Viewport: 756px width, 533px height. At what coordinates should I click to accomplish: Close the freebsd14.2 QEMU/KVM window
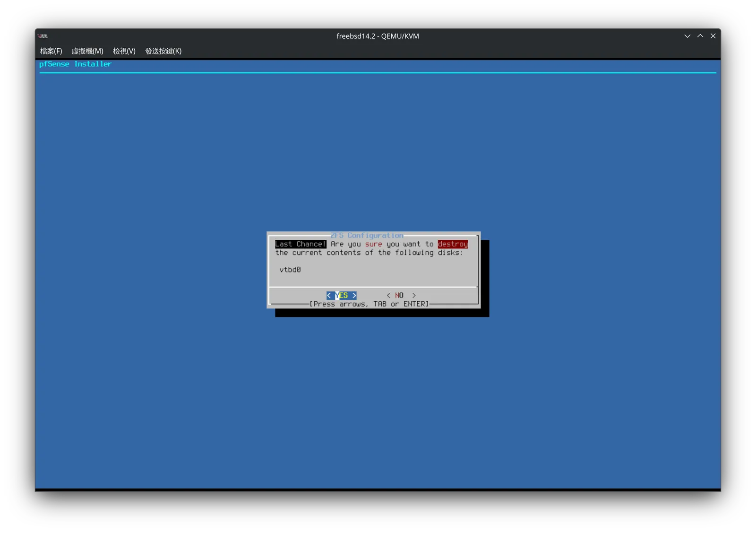tap(713, 36)
